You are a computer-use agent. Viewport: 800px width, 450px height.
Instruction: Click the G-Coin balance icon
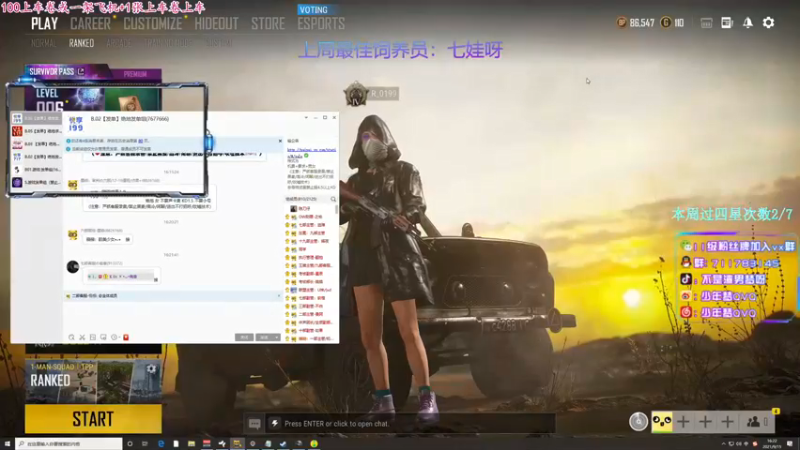coord(666,23)
